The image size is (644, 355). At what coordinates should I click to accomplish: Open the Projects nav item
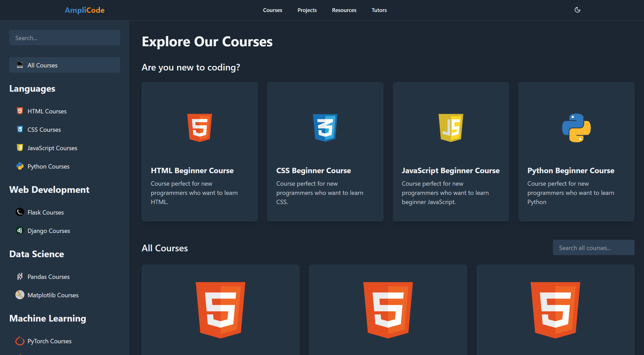pyautogui.click(x=307, y=10)
